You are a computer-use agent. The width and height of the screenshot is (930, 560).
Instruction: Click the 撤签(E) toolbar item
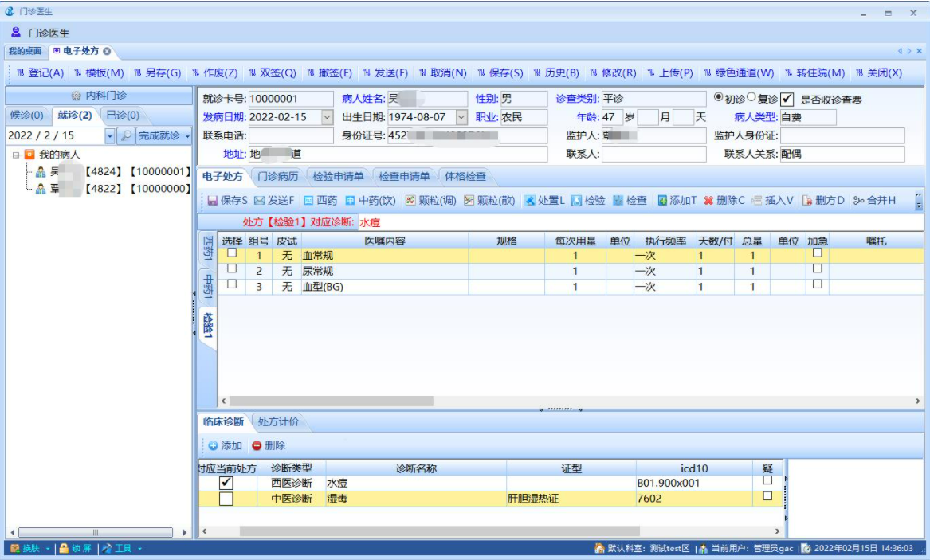(x=330, y=73)
